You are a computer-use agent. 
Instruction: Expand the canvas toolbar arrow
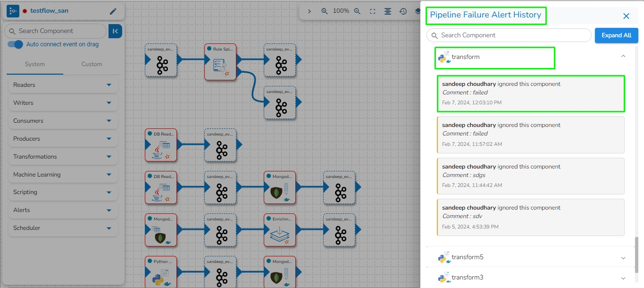[309, 11]
